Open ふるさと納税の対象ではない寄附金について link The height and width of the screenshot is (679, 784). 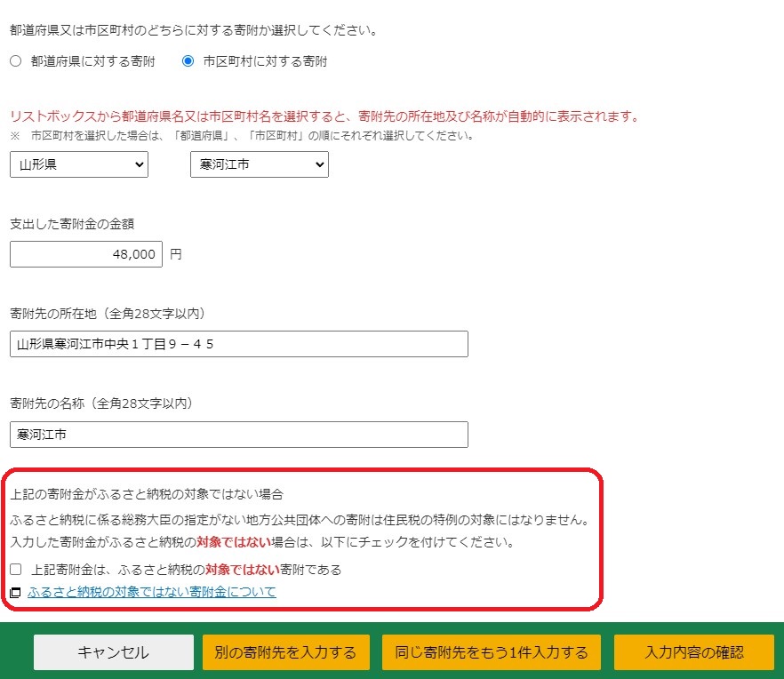[151, 592]
